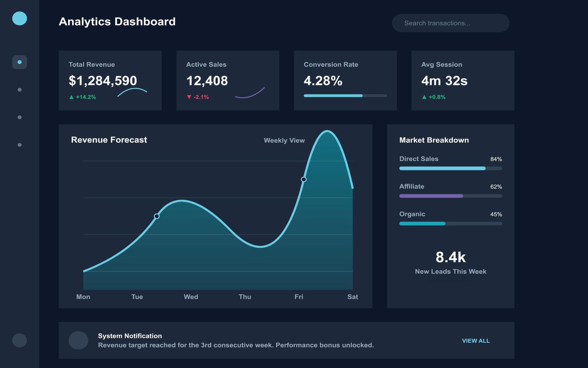Click the Mon axis label
Viewport: 588px width, 368px height.
pyautogui.click(x=83, y=297)
